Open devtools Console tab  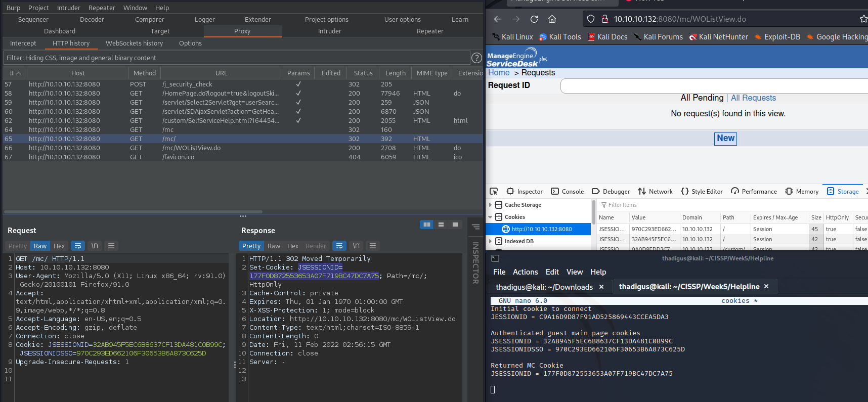567,191
